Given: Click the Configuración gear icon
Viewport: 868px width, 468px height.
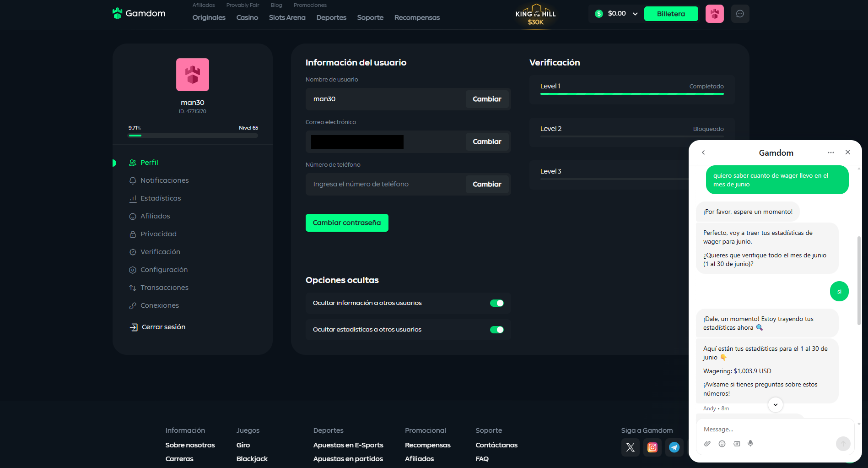Looking at the screenshot, I should (x=133, y=270).
